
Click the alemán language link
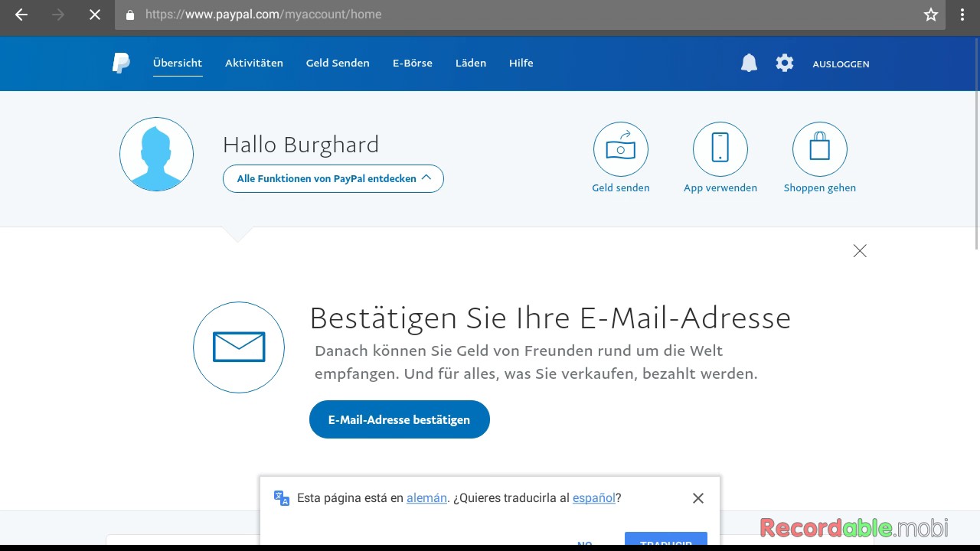click(x=426, y=498)
